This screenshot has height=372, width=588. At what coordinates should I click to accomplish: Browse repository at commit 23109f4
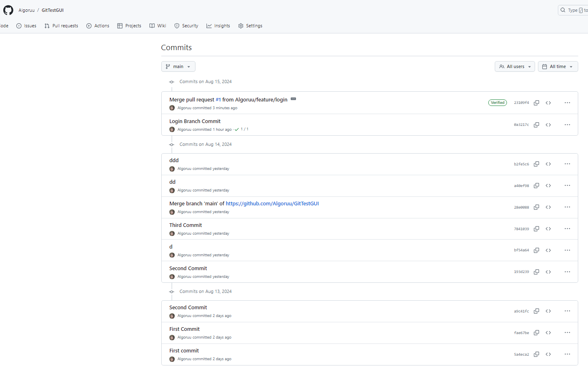pyautogui.click(x=548, y=103)
